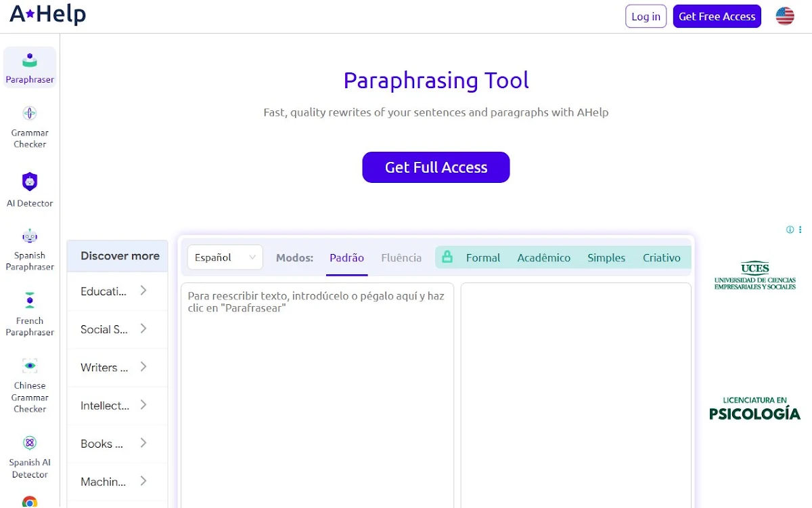This screenshot has width=812, height=508.
Task: Click the Modos: label
Action: [294, 258]
